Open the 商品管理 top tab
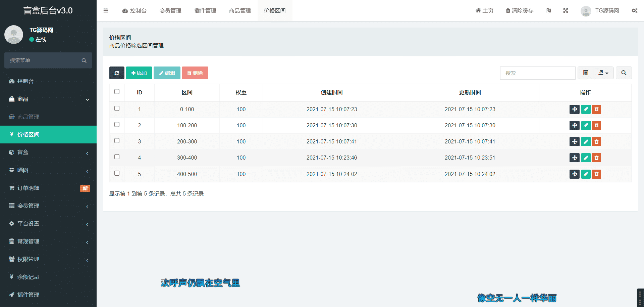This screenshot has width=644, height=307. pyautogui.click(x=240, y=11)
